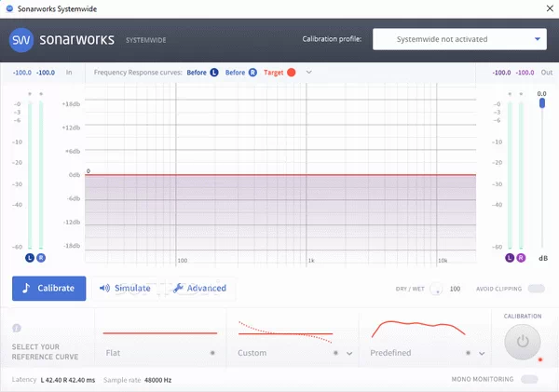The height and width of the screenshot is (392, 559).
Task: Click the music note icon on Calibrate
Action: [26, 288]
